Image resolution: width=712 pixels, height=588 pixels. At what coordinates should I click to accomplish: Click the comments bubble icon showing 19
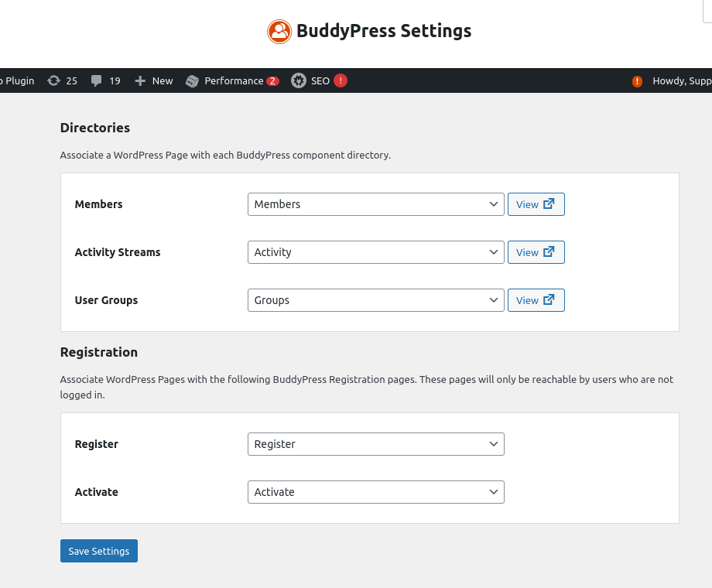tap(96, 80)
